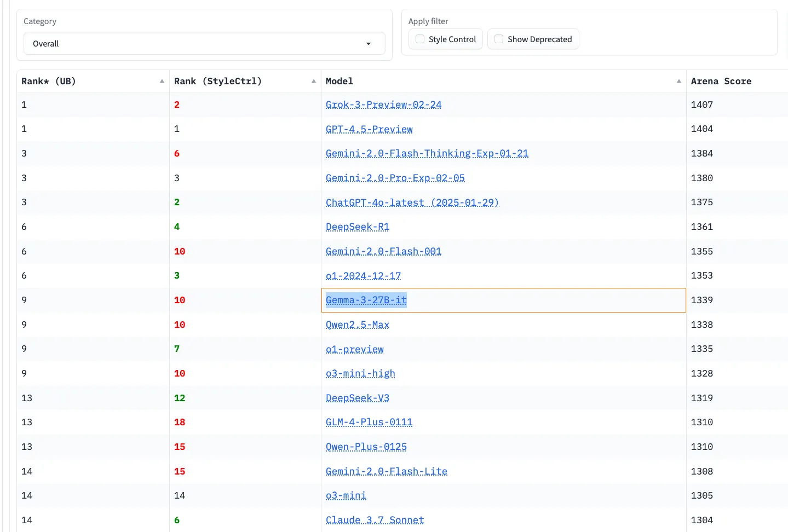
Task: Open the DeepSeek-V3 model link
Action: point(358,398)
